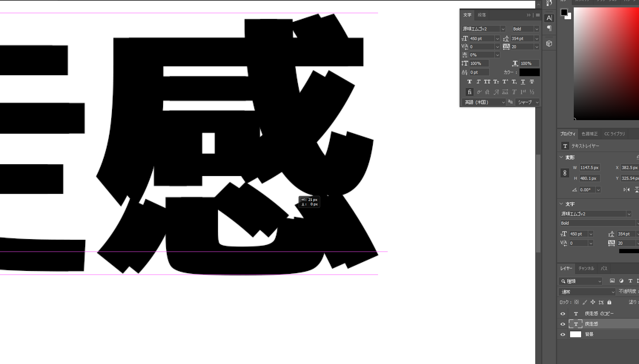Toggle standard ligatures fi button
This screenshot has width=639, height=364.
click(x=470, y=92)
